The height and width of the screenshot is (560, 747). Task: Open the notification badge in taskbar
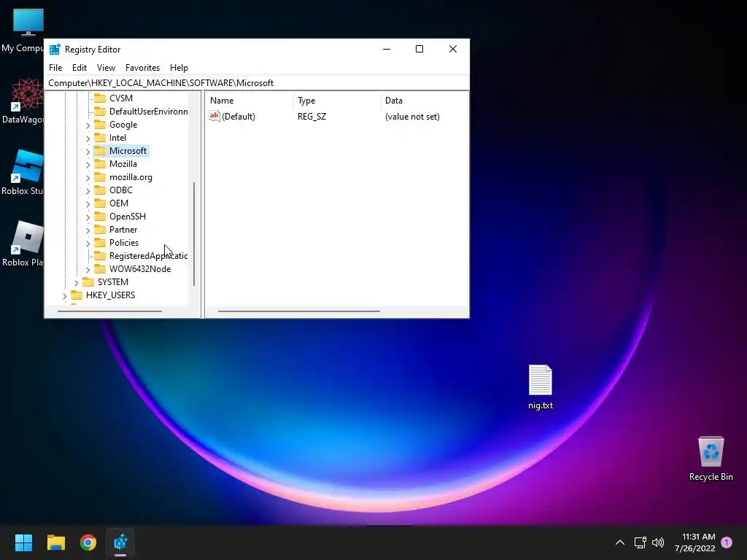[727, 542]
